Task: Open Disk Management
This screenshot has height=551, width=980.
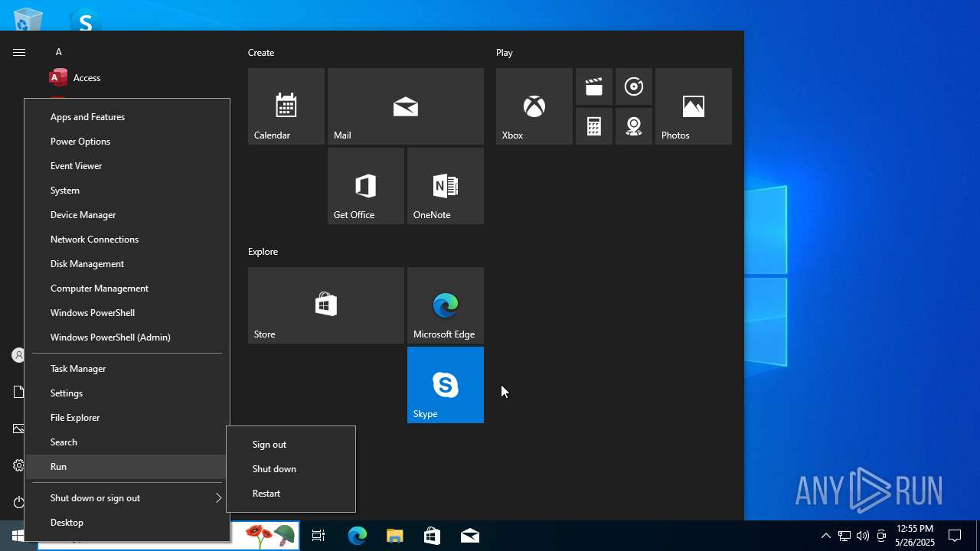Action: (x=127, y=264)
